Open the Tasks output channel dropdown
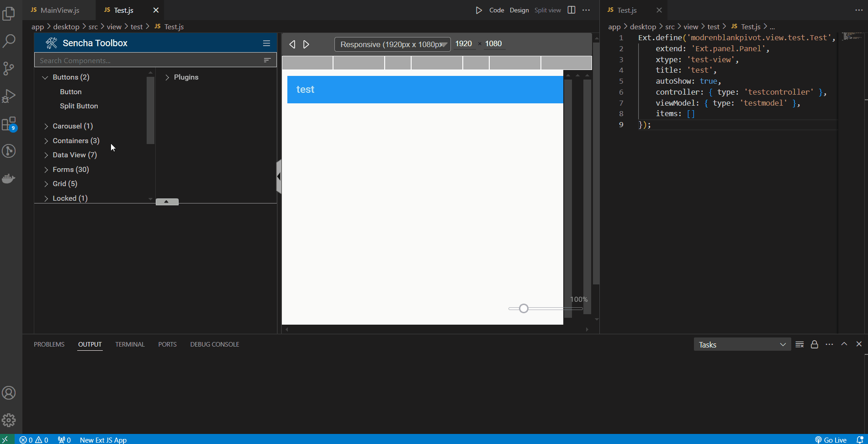The width and height of the screenshot is (868, 444). coord(742,345)
